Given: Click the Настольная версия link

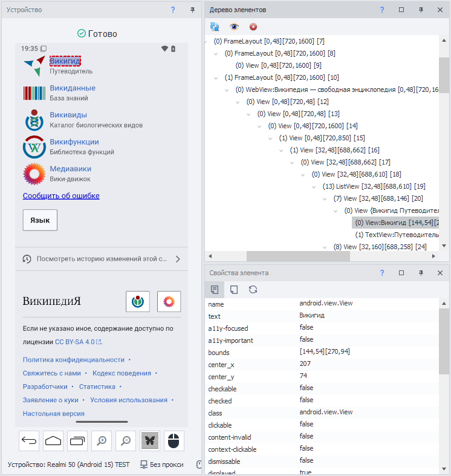Looking at the screenshot, I should 53,414.
